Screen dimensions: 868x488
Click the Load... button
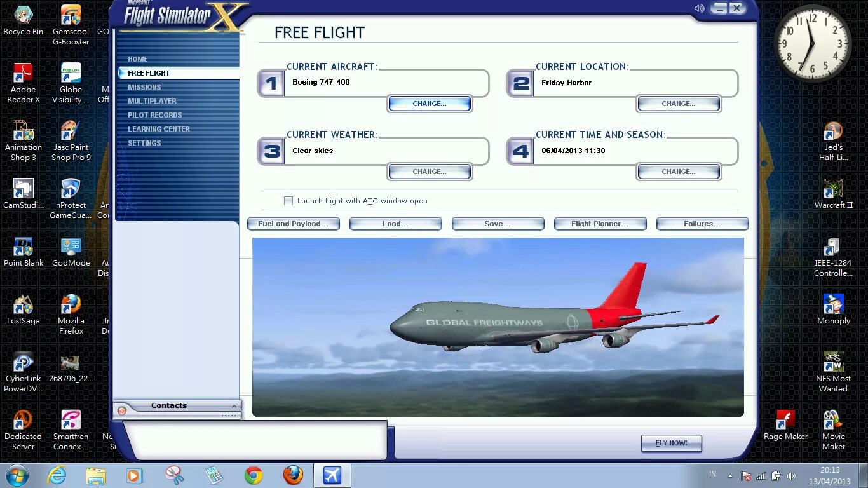(395, 224)
